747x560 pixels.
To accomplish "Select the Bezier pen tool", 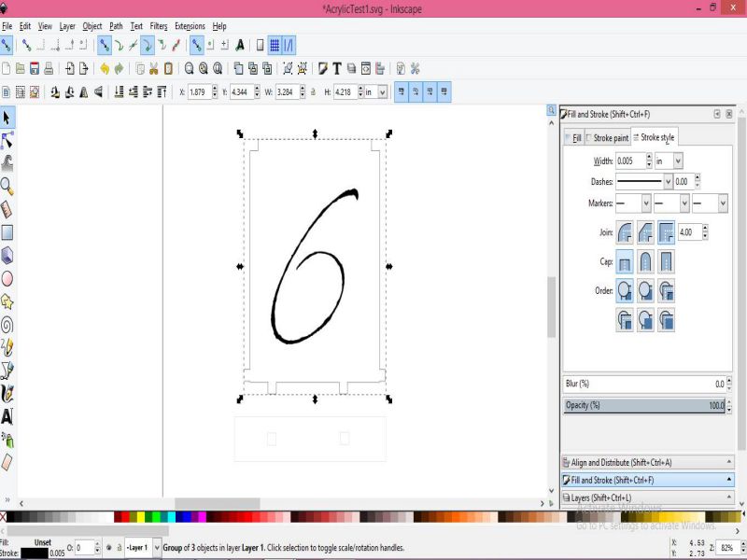I will pyautogui.click(x=7, y=371).
